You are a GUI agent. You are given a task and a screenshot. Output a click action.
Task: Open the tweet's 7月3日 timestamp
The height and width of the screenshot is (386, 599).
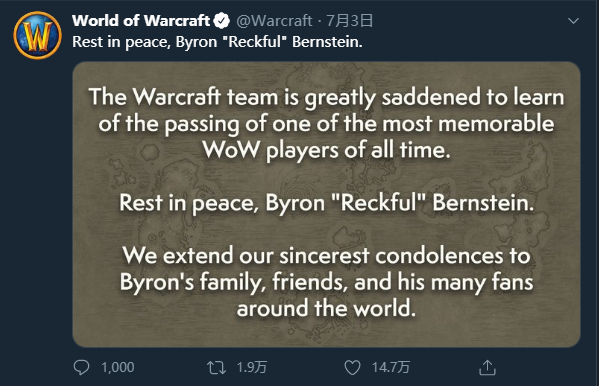350,21
